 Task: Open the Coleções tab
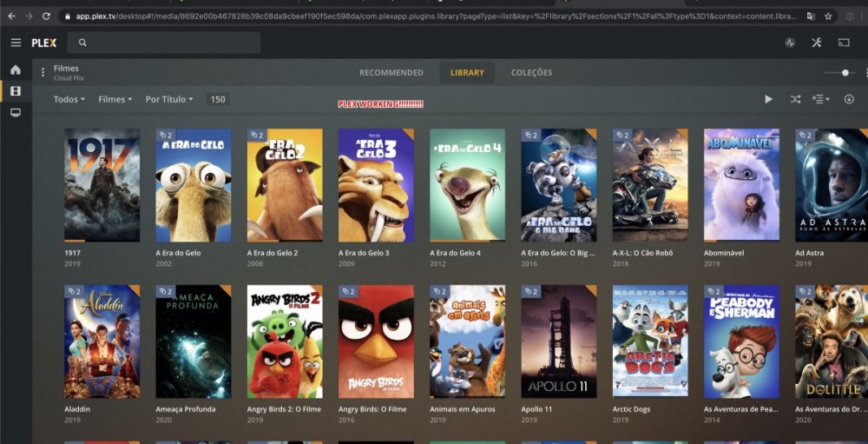[x=531, y=73]
